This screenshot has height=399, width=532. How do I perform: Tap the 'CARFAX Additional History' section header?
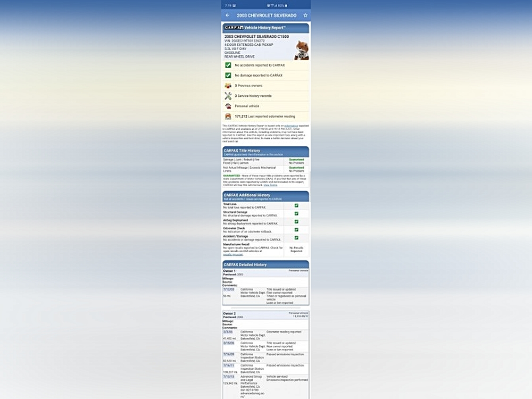tap(265, 196)
